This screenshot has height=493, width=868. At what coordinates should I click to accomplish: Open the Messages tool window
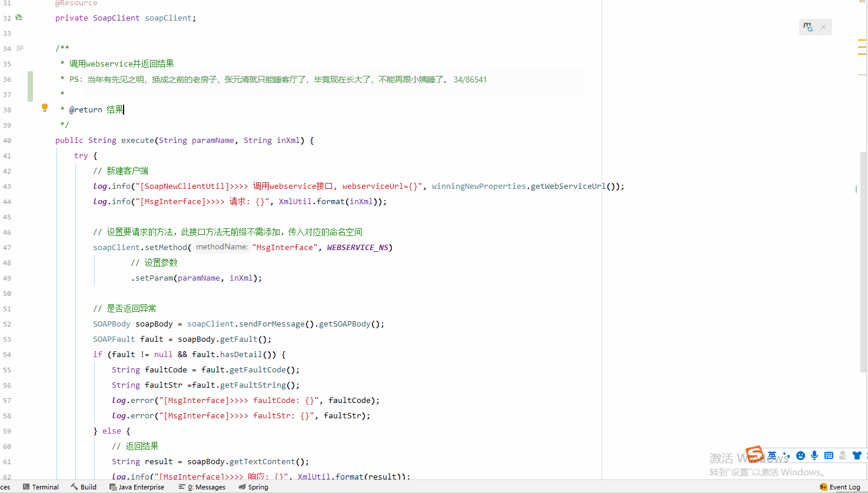[x=202, y=487]
